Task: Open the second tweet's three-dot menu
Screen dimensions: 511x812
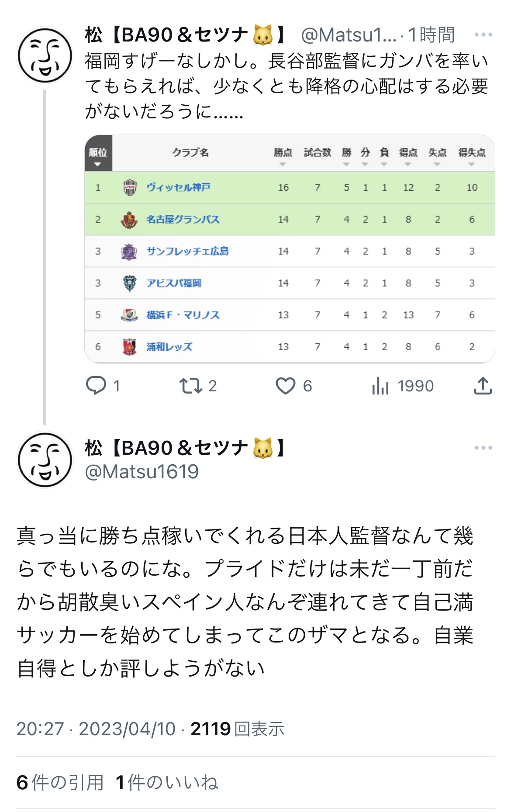Action: 483,448
